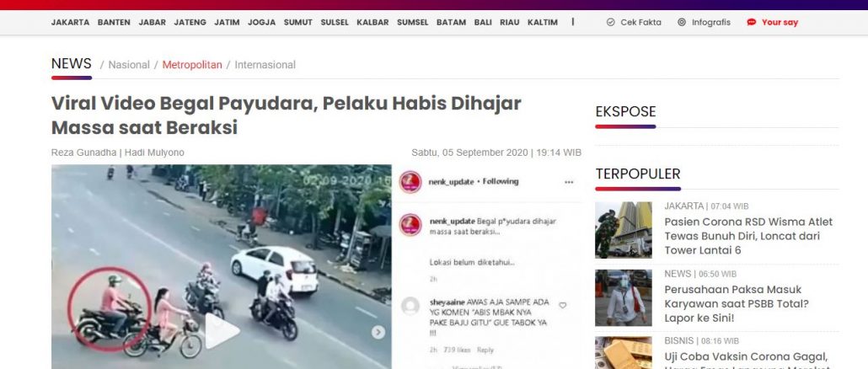Click the sheyaaine commenter username
868x369 pixels.
pyautogui.click(x=447, y=302)
